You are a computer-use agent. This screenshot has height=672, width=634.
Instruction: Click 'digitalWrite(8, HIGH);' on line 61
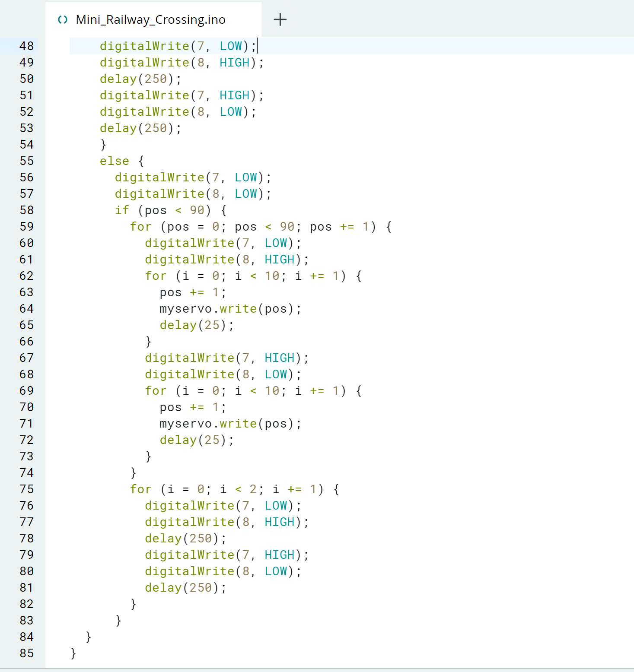[227, 259]
